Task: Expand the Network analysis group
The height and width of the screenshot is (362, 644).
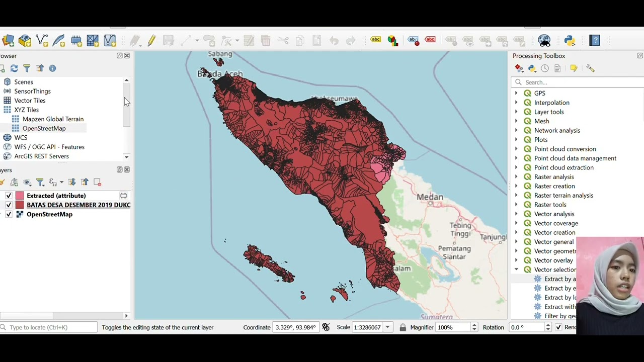Action: (x=516, y=130)
